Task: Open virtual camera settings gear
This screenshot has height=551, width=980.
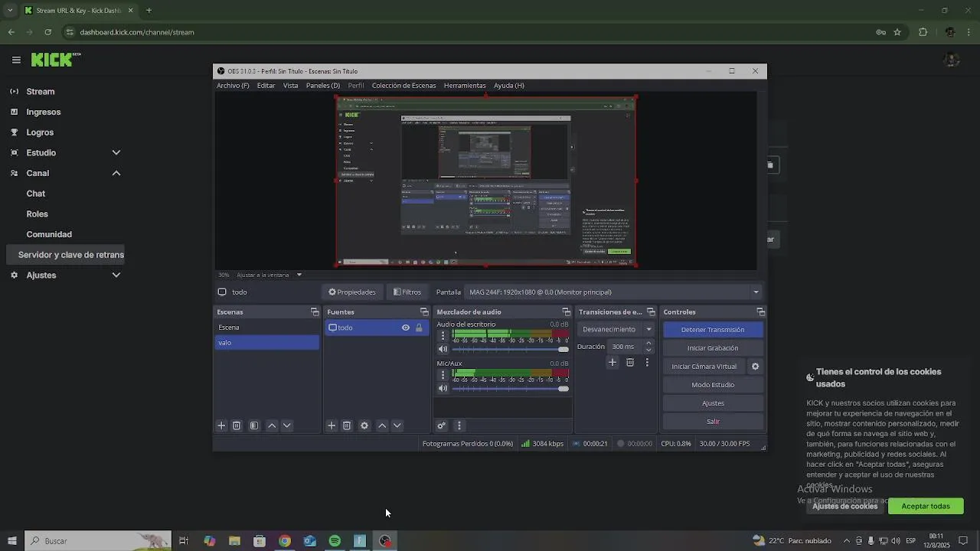Action: (x=755, y=367)
